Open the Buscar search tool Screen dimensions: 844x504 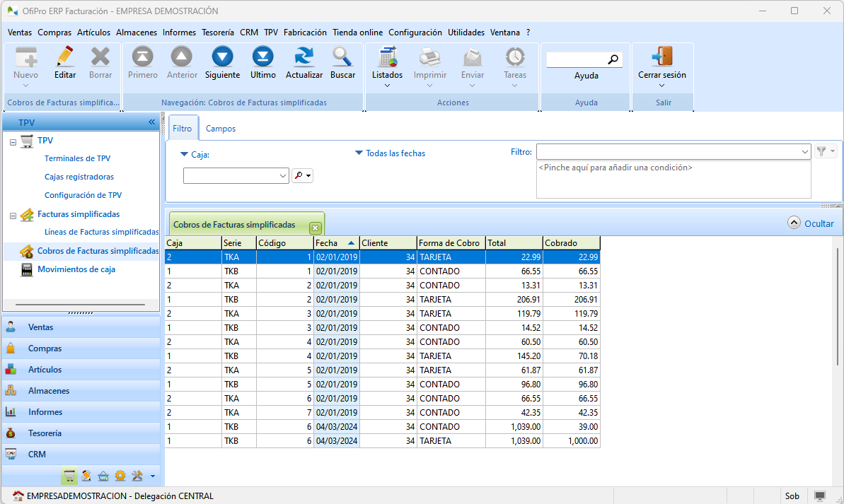342,57
